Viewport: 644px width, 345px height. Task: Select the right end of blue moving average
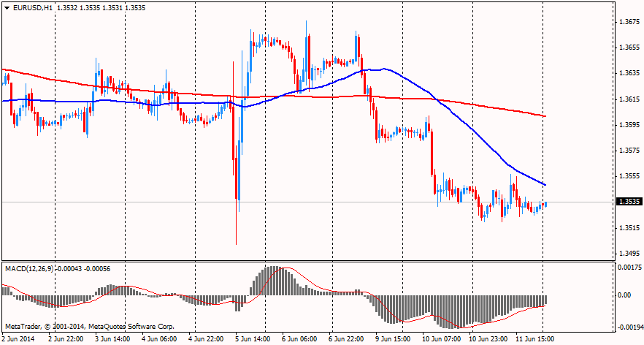pos(545,184)
